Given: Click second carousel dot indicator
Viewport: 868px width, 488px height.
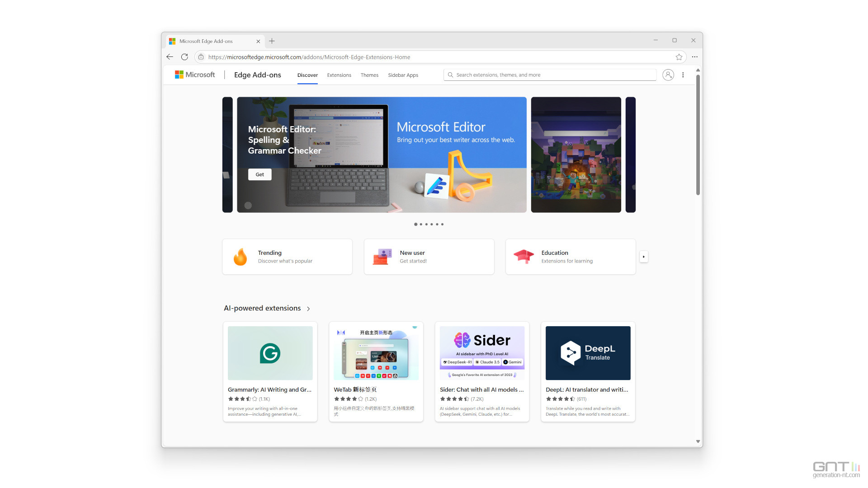Looking at the screenshot, I should pos(421,224).
